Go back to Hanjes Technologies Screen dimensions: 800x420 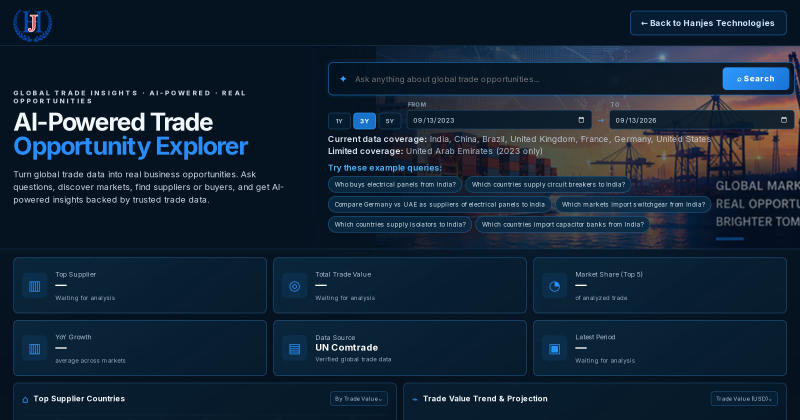click(708, 23)
